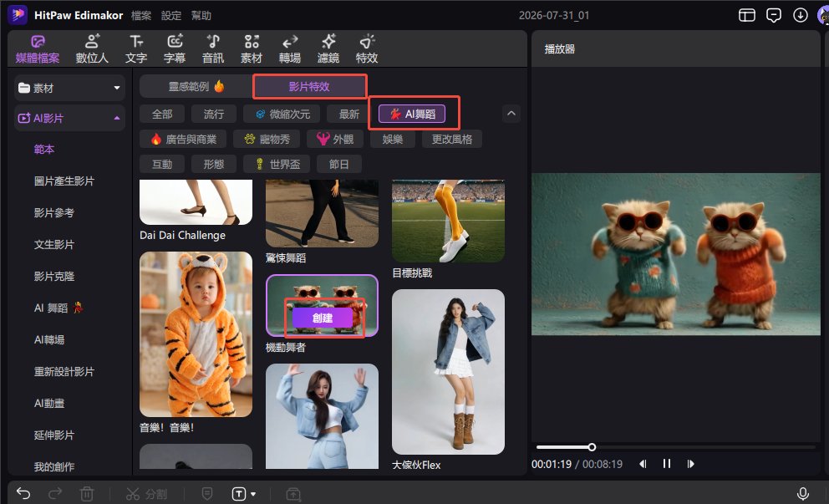Collapse the category tags chevron
Image resolution: width=829 pixels, height=504 pixels.
511,113
